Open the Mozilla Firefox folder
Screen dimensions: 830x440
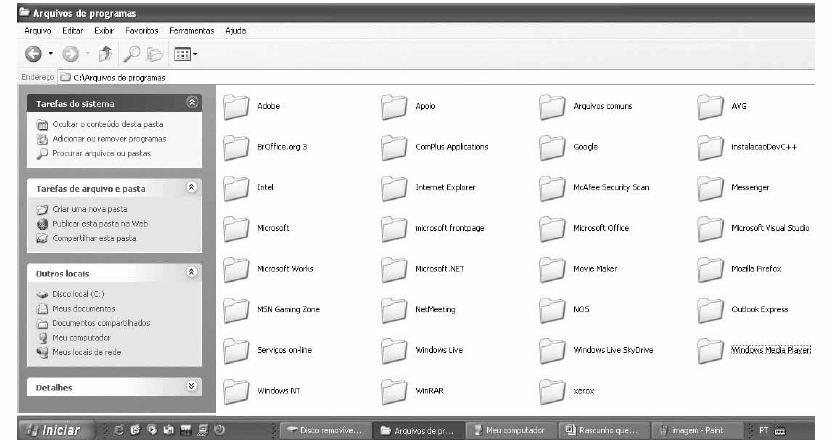coord(711,269)
